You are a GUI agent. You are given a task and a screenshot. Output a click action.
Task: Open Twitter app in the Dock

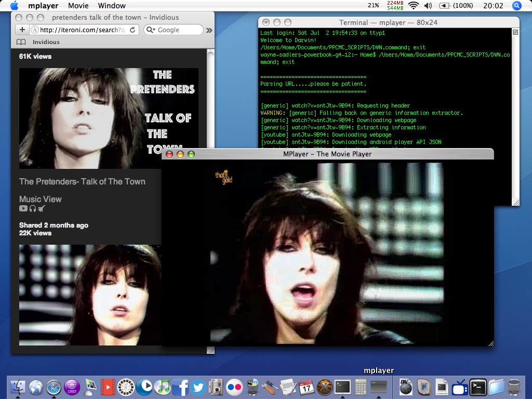point(198,387)
